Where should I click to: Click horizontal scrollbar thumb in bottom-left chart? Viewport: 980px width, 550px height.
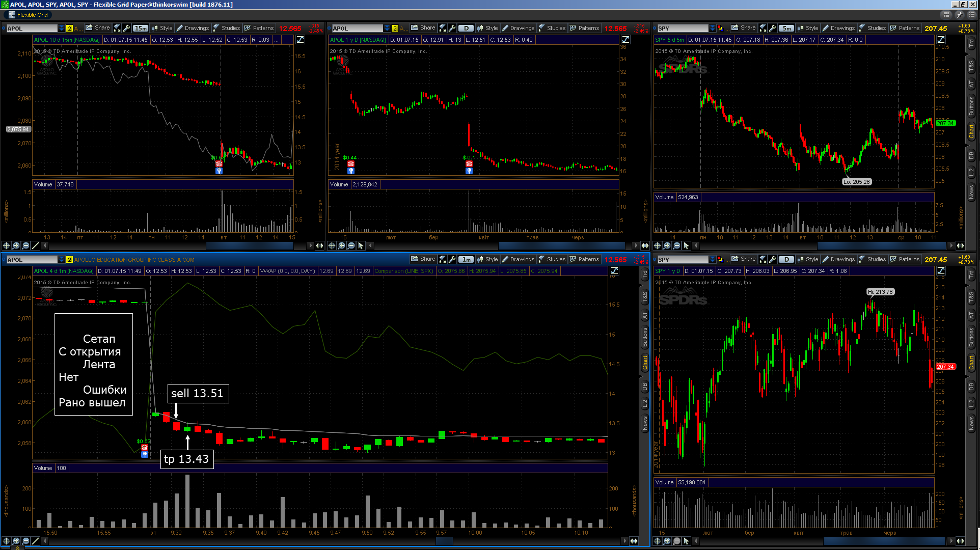point(445,541)
